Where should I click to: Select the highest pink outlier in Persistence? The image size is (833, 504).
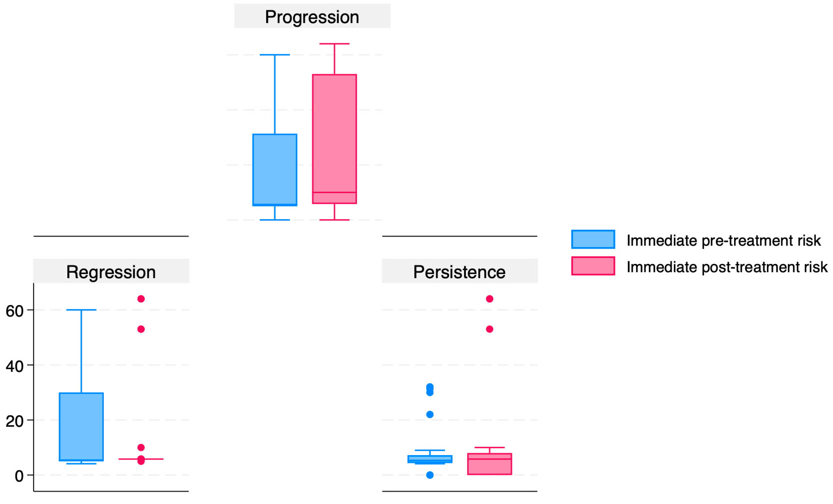[489, 299]
